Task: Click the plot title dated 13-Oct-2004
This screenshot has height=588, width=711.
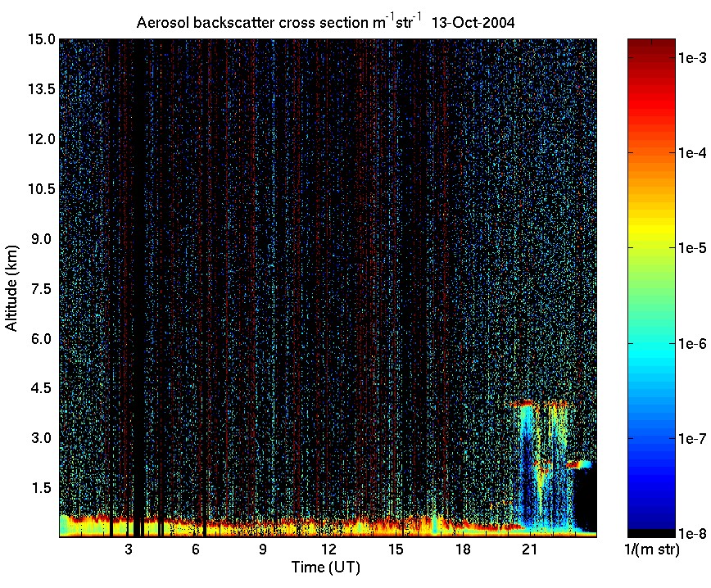Action: point(325,21)
